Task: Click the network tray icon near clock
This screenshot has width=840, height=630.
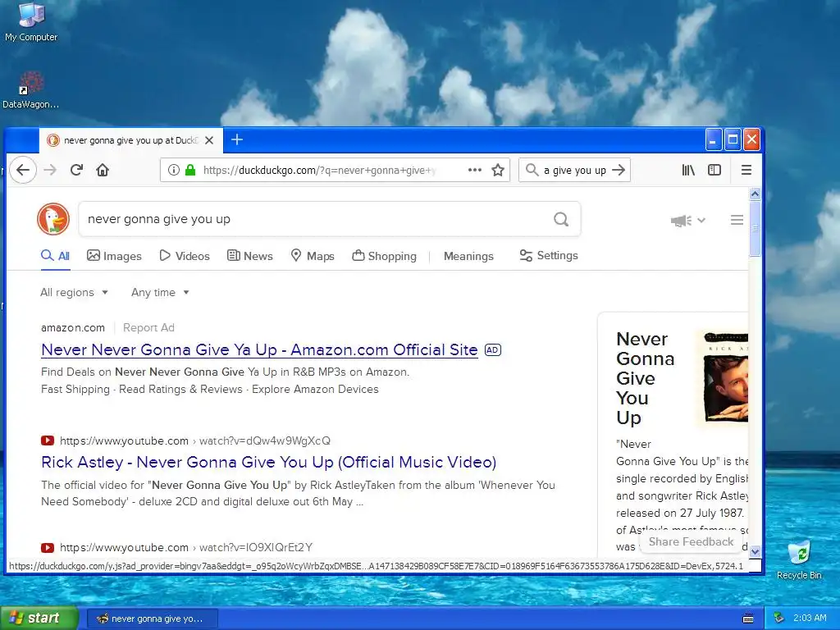Action: pyautogui.click(x=779, y=619)
